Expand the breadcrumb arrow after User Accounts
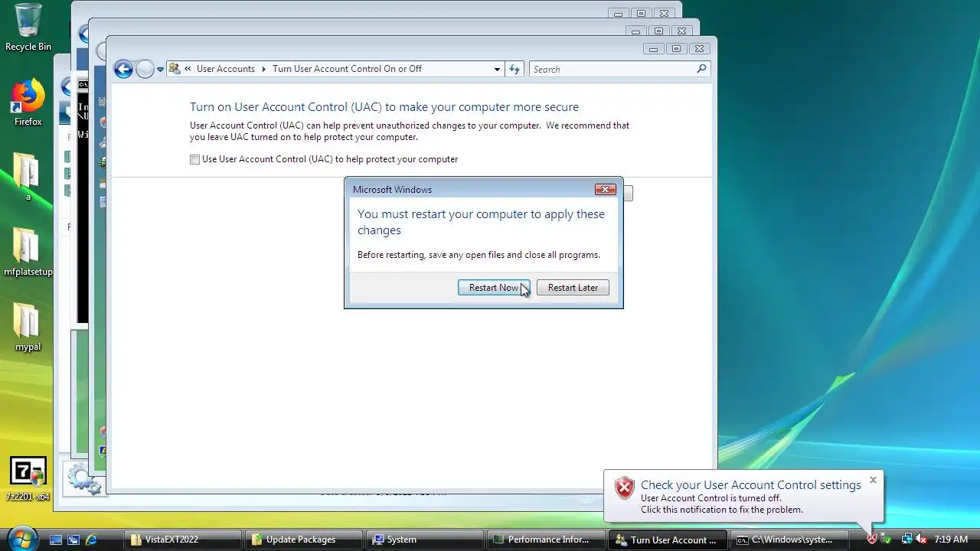Viewport: 980px width, 551px height. pyautogui.click(x=264, y=69)
